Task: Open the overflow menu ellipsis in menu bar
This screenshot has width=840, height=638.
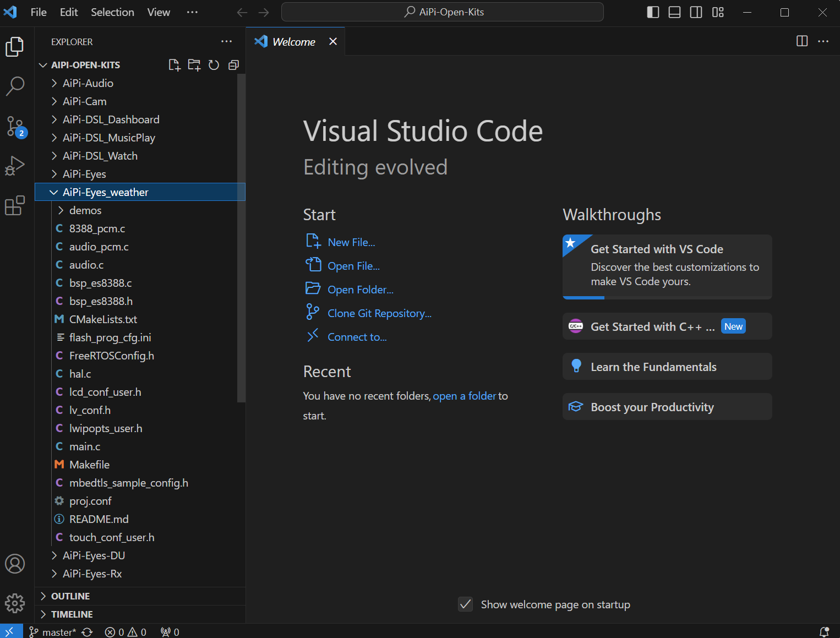Action: [x=192, y=12]
